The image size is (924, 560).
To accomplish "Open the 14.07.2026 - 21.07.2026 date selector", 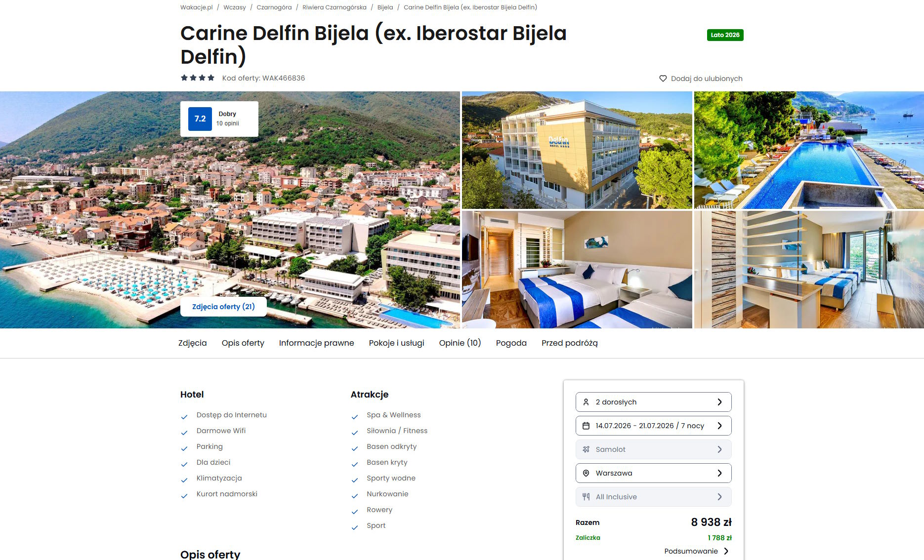I will pos(653,426).
